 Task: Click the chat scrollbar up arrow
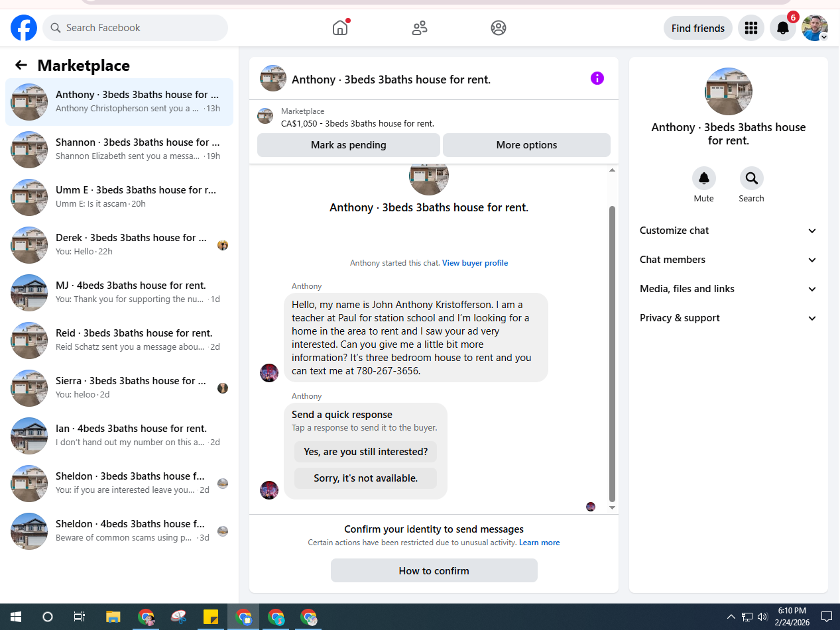pos(612,170)
